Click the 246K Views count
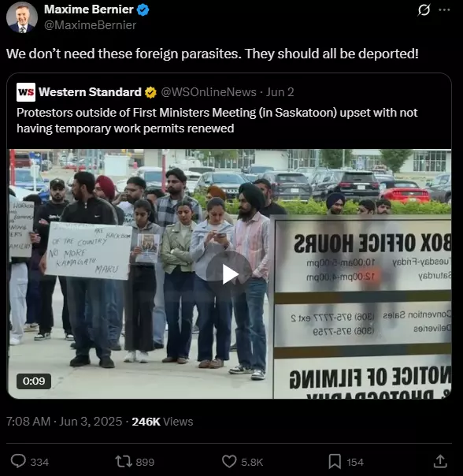463x476 pixels. click(162, 422)
